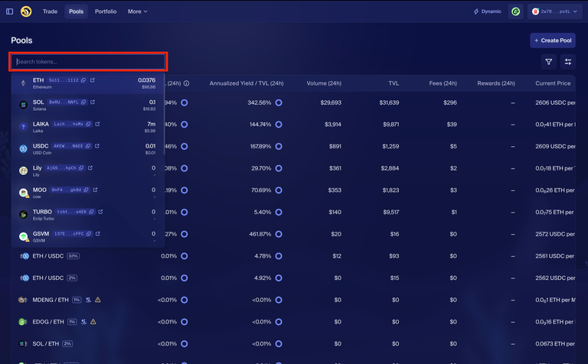
Task: Copy the LAIKA token address
Action: click(x=88, y=124)
